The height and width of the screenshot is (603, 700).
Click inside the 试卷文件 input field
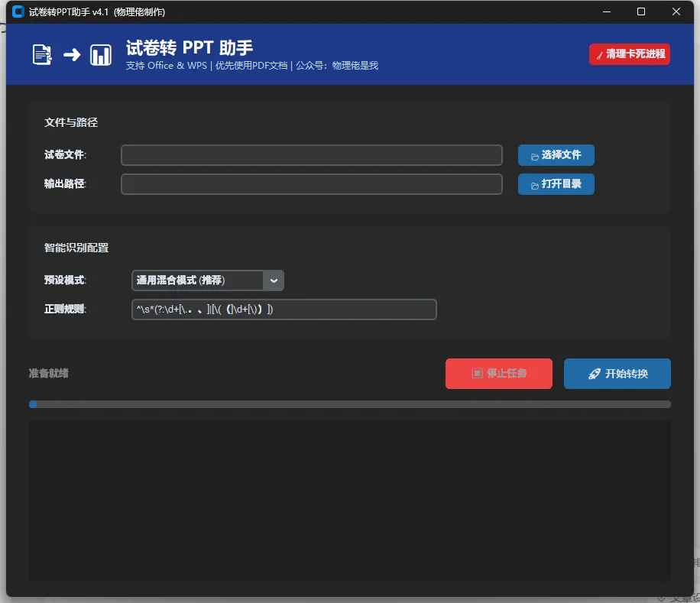311,155
